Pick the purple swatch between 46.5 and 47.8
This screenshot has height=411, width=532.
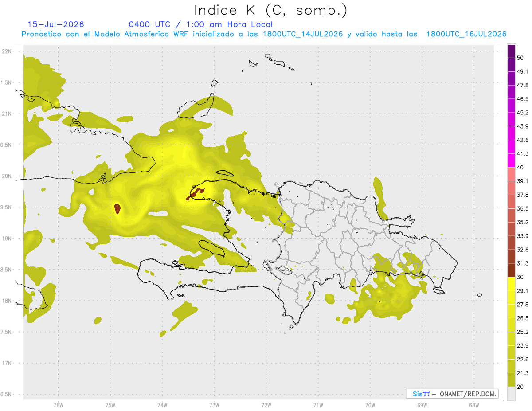pyautogui.click(x=511, y=92)
